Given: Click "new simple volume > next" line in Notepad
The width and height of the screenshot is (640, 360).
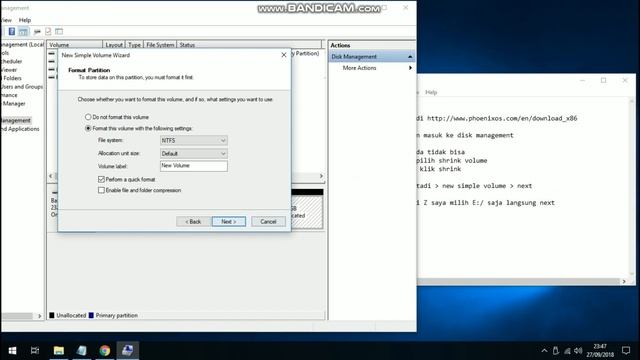Looking at the screenshot, I should coord(487,186).
